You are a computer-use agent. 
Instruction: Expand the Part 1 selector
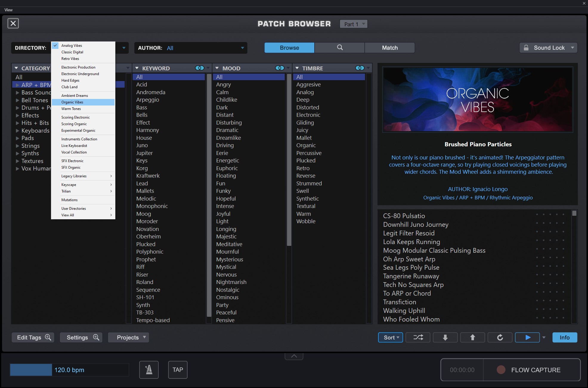[x=354, y=24]
